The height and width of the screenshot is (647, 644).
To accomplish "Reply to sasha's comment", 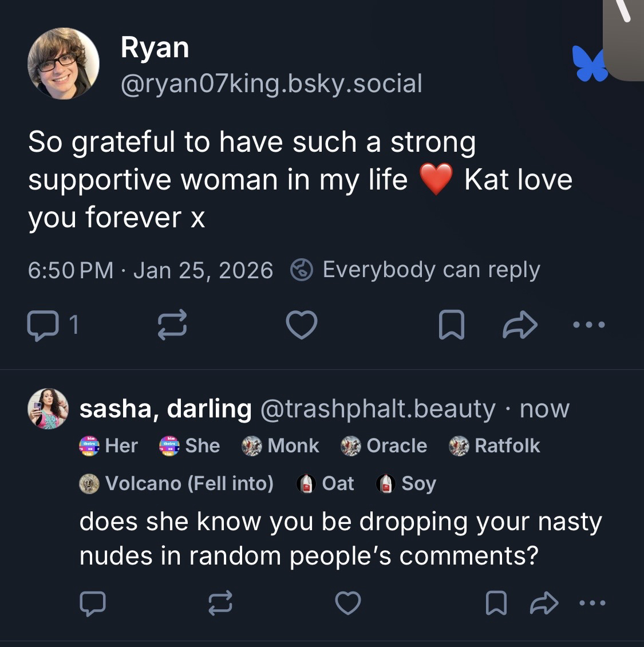I will point(92,603).
